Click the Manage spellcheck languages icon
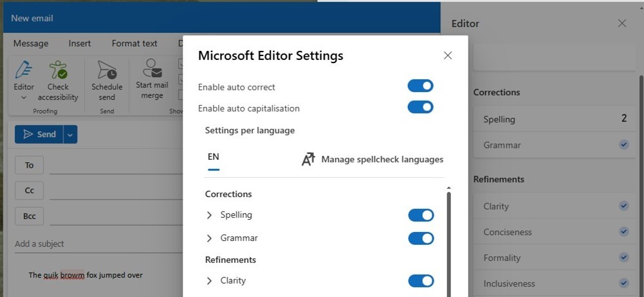The width and height of the screenshot is (644, 297). coord(308,159)
